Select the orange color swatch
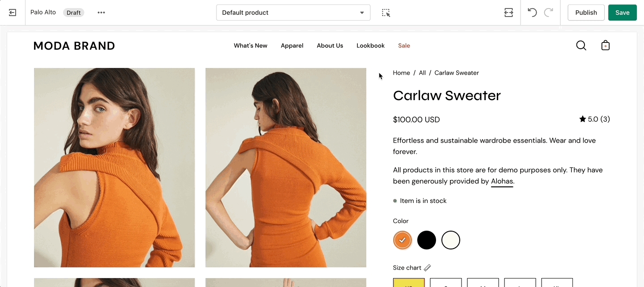 [402, 240]
